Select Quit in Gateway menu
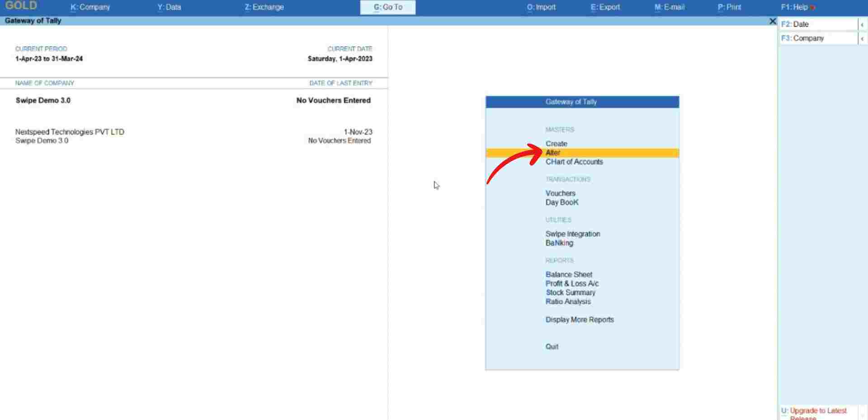Screen dimensions: 868x420 (552, 347)
